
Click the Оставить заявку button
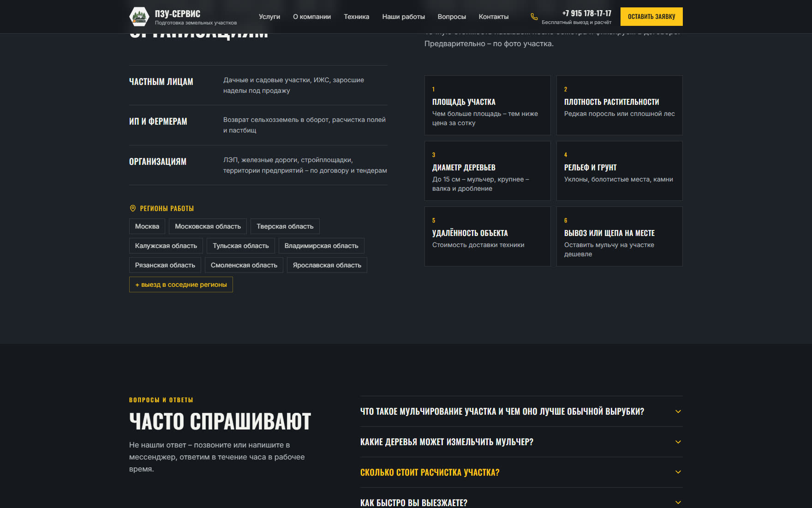point(651,17)
